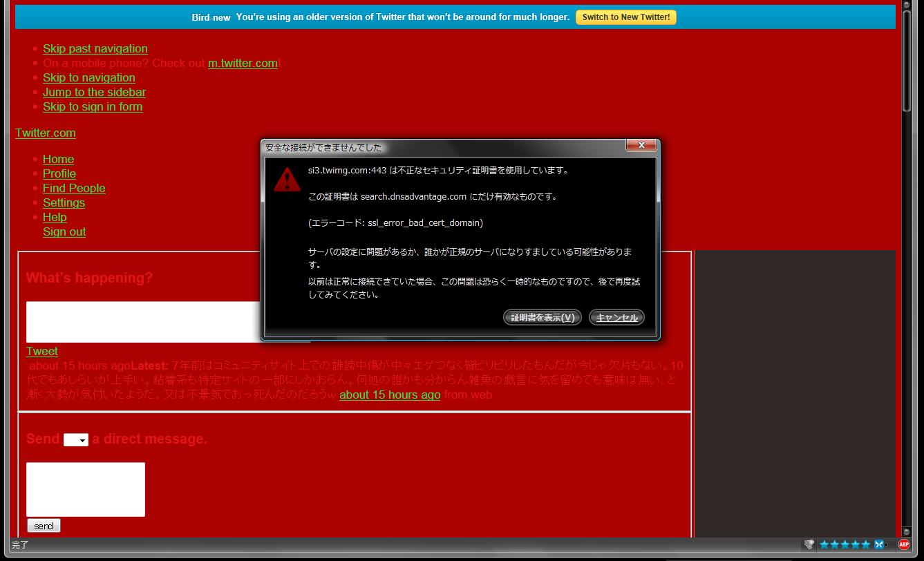The image size is (924, 561).
Task: Click the send button for direct message
Action: [x=44, y=526]
